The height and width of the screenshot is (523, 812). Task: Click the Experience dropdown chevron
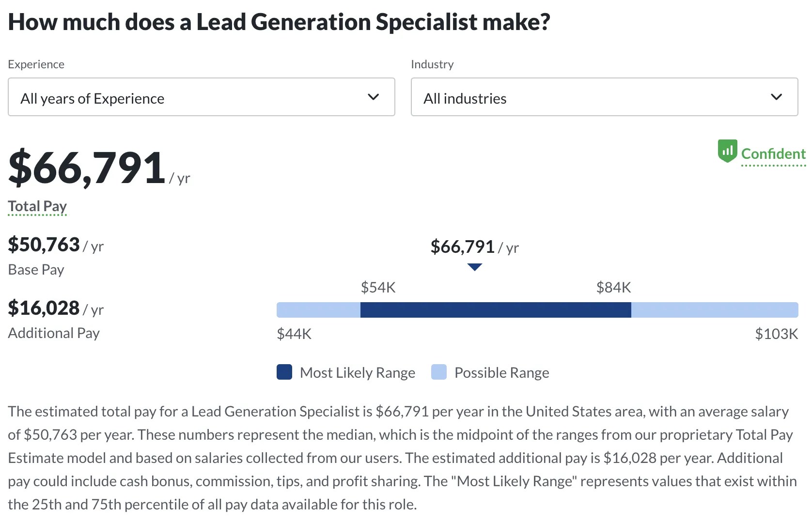point(373,97)
